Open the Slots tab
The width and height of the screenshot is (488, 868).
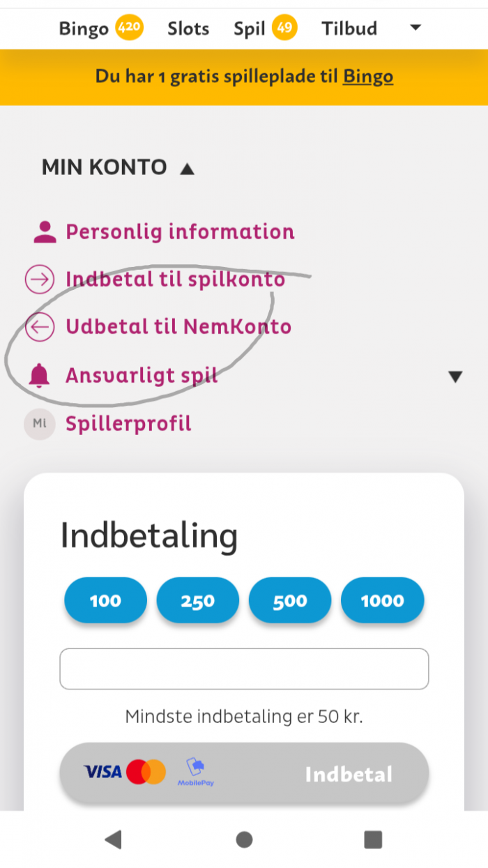tap(188, 29)
